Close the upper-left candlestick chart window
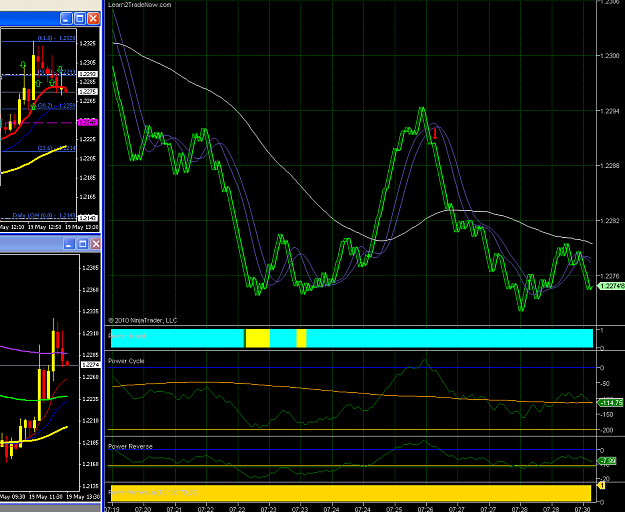 click(93, 18)
